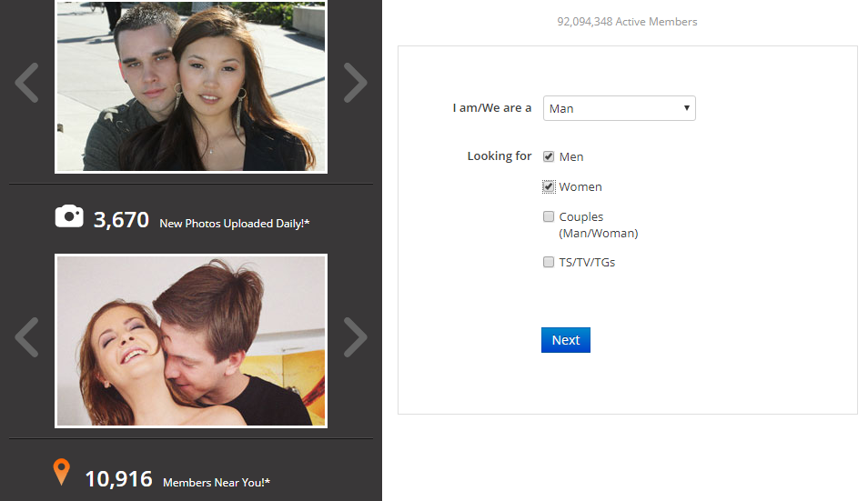Viewport: 868px width, 501px height.
Task: Open the photo of the laughing woman
Action: coord(191,341)
